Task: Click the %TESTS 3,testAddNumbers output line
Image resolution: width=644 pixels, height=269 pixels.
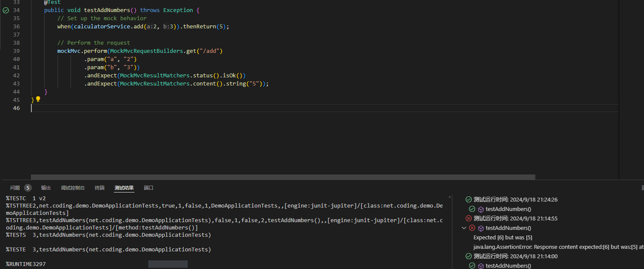Action: pos(108,235)
